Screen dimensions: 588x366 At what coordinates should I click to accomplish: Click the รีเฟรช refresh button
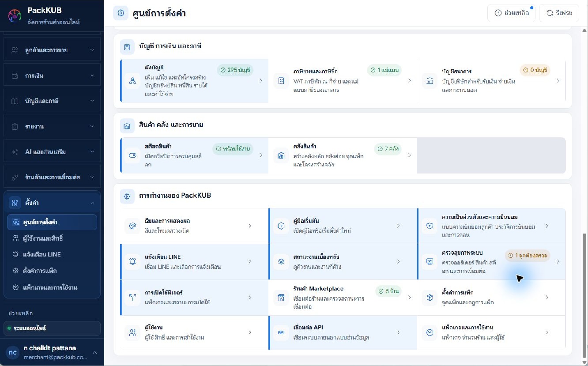click(559, 13)
